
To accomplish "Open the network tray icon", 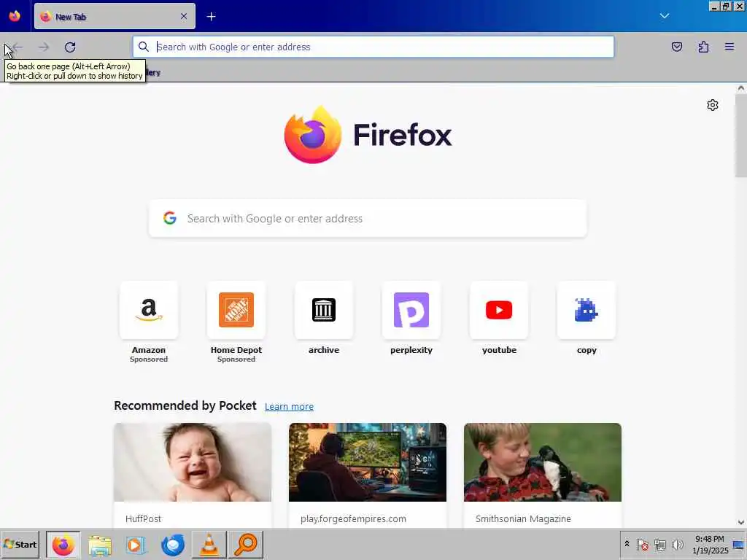I will point(659,544).
